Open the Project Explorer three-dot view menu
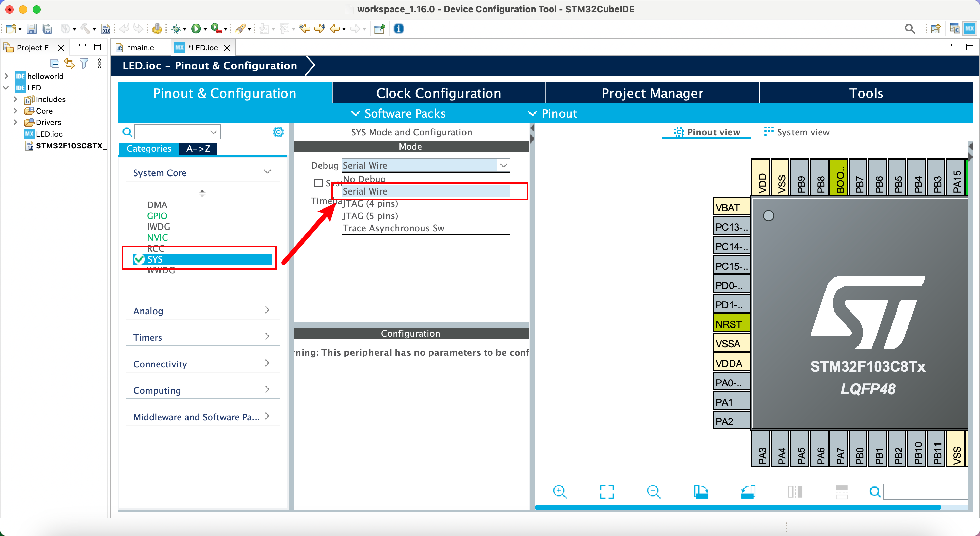This screenshot has height=536, width=980. (99, 63)
